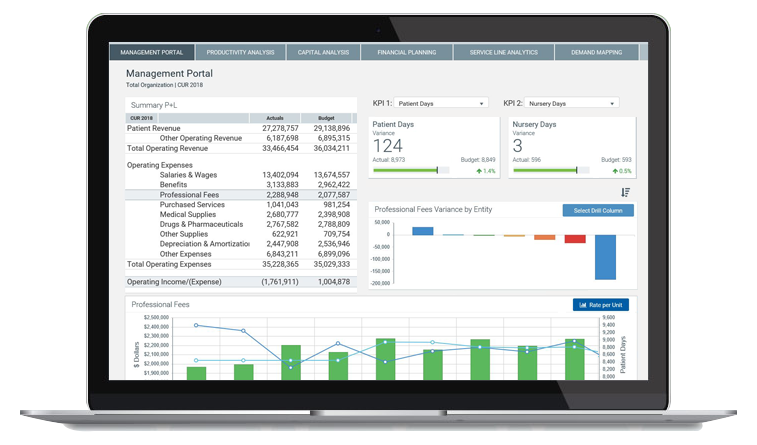Open the Capital Analysis tab
The width and height of the screenshot is (757, 445).
[323, 52]
